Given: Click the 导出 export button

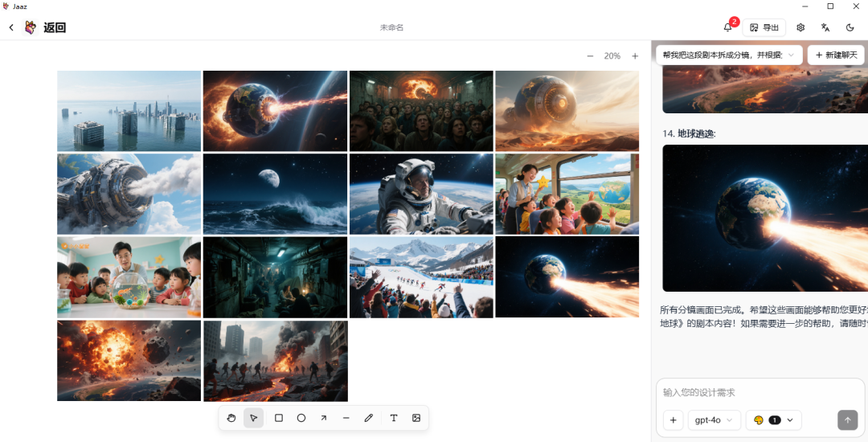Looking at the screenshot, I should point(764,27).
